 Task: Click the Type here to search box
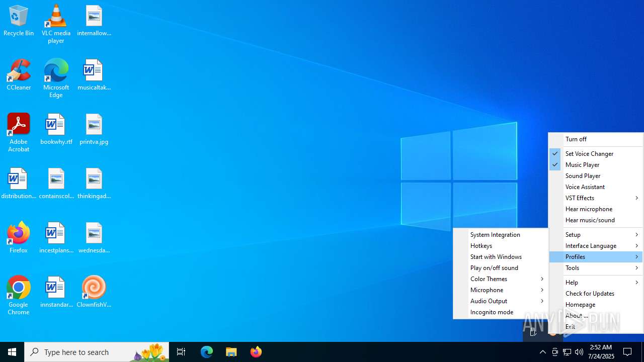coord(97,352)
